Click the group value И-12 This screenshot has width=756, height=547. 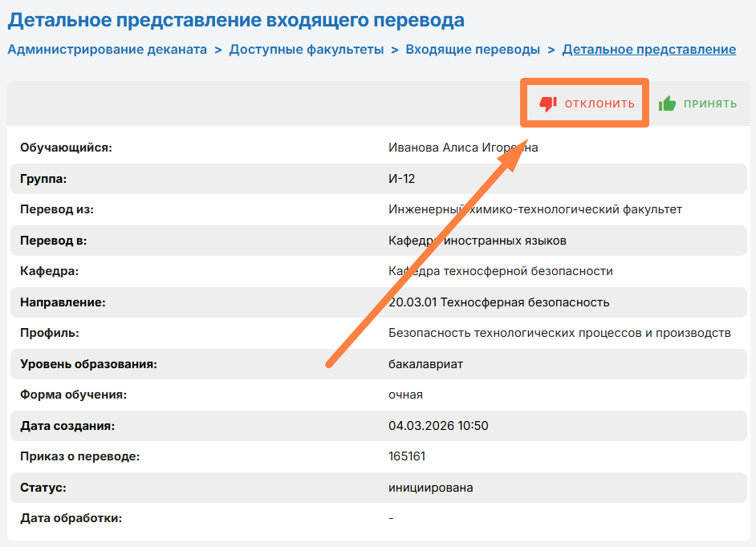(x=401, y=179)
